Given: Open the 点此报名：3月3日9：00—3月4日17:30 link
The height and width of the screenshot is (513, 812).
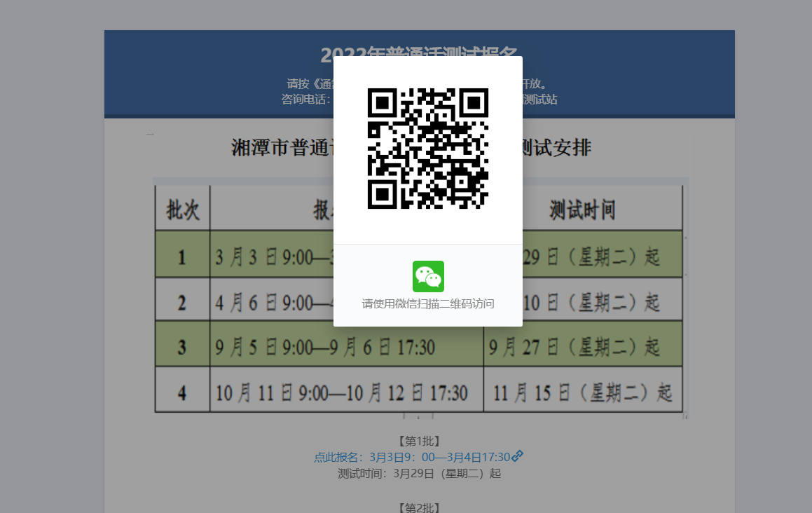Looking at the screenshot, I should tap(412, 457).
